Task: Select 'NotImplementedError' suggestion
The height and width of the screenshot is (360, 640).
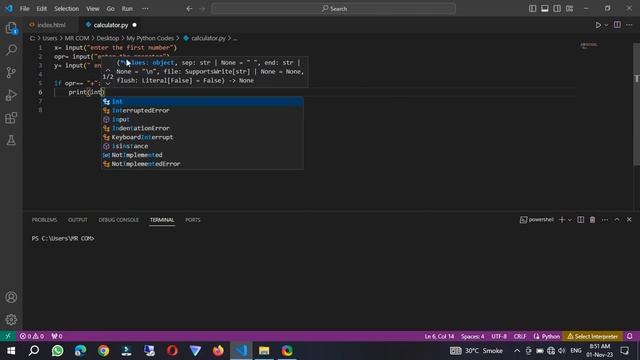Action: pos(202,164)
